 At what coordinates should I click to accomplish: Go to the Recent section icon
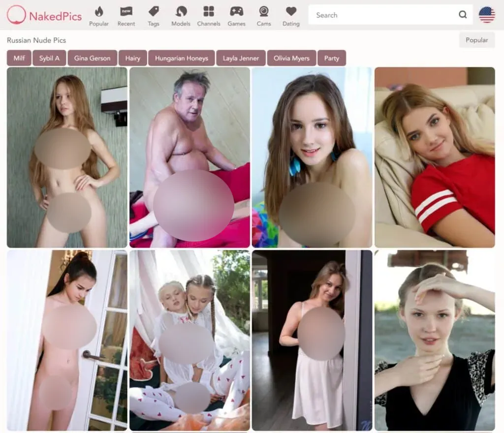[x=126, y=11]
